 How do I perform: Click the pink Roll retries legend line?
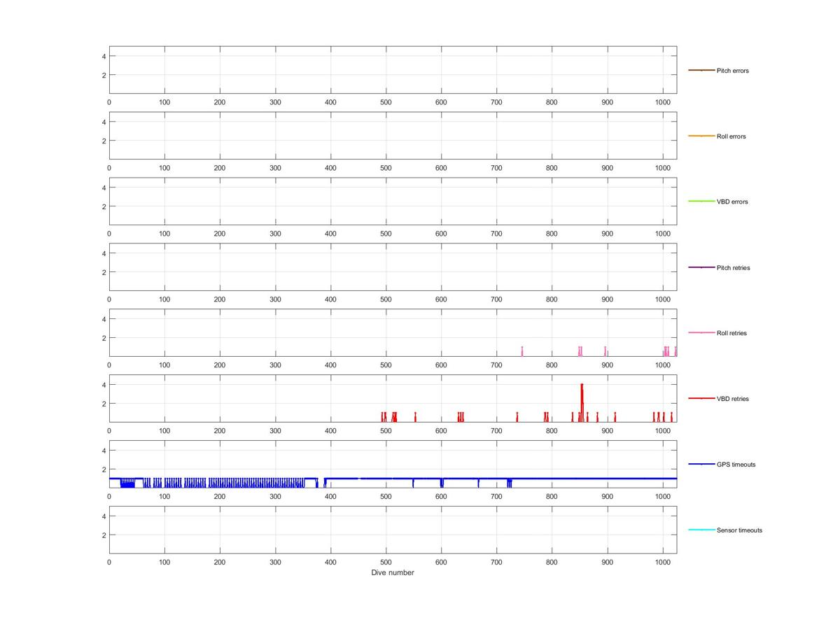[701, 332]
